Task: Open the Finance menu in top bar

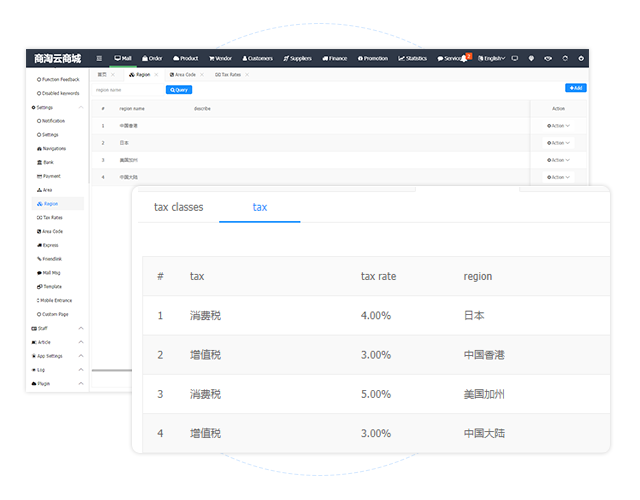Action: coord(334,58)
